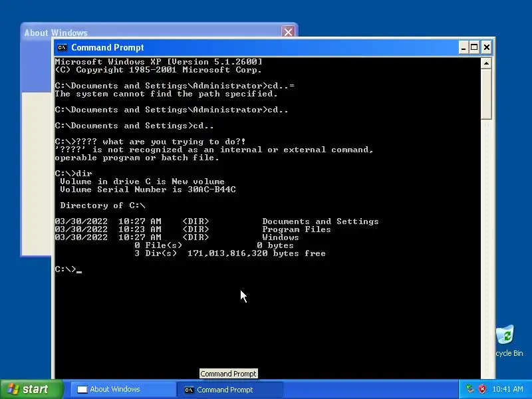
Task: Click the 'Microsoft Windows XP [Version 5.1.2600]' line
Action: (158, 62)
